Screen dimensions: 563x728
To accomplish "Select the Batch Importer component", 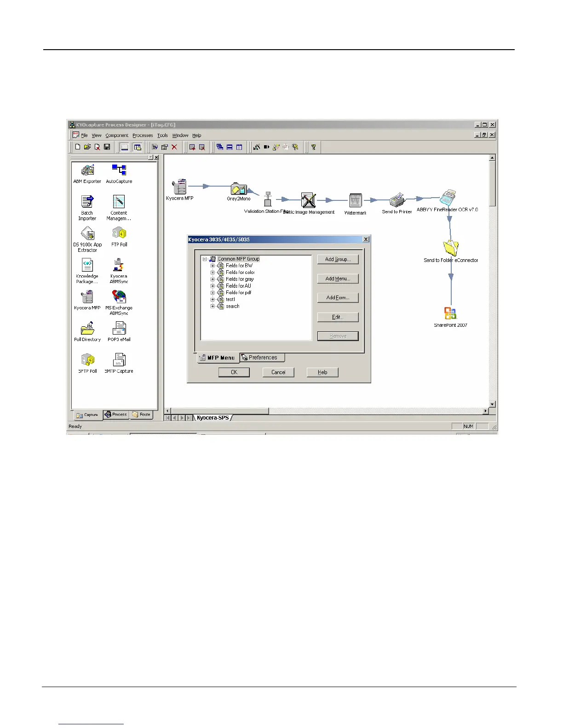I will pos(87,208).
